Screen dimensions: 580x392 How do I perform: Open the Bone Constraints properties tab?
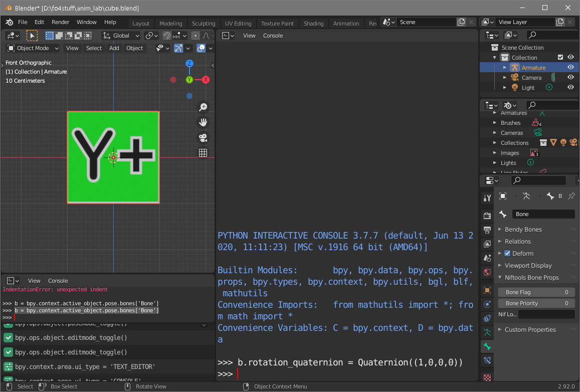coord(487,360)
